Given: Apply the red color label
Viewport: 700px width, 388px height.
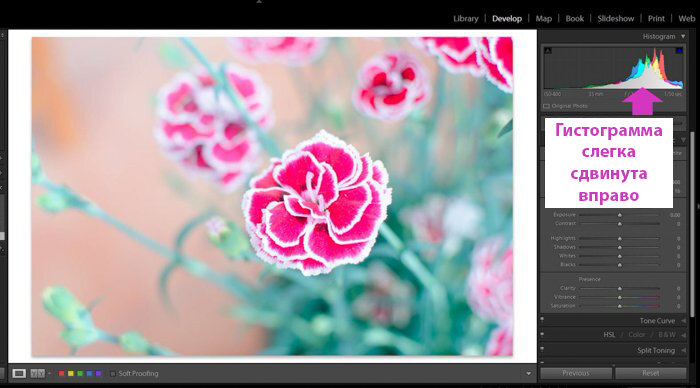Looking at the screenshot, I should coord(62,373).
